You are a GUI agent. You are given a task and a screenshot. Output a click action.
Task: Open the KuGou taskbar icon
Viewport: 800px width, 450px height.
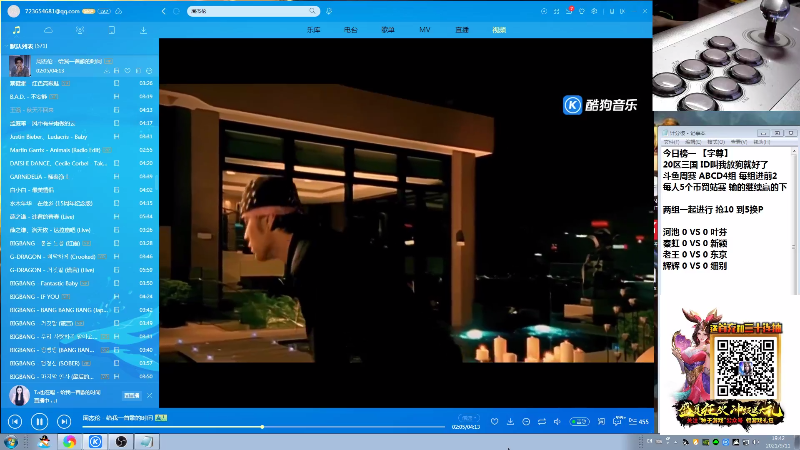(95, 441)
